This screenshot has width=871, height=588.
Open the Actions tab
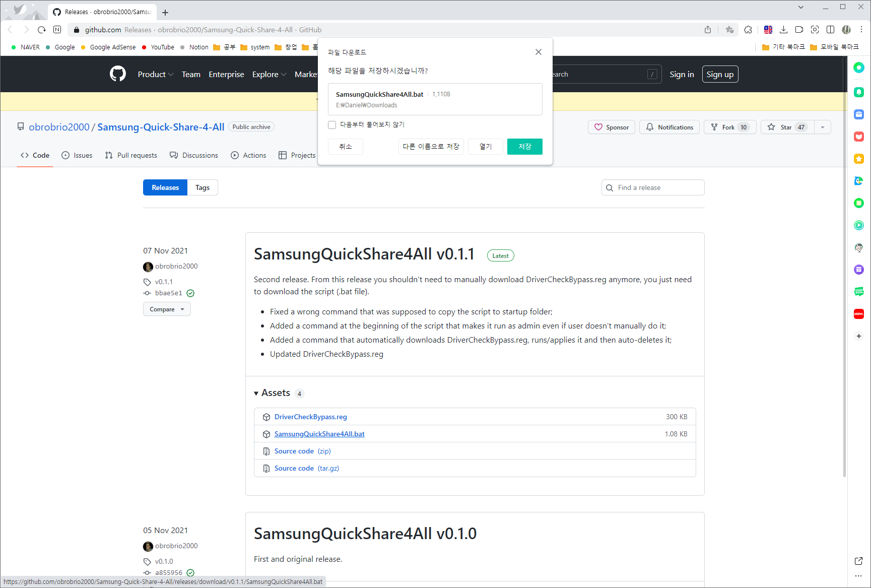click(x=248, y=155)
